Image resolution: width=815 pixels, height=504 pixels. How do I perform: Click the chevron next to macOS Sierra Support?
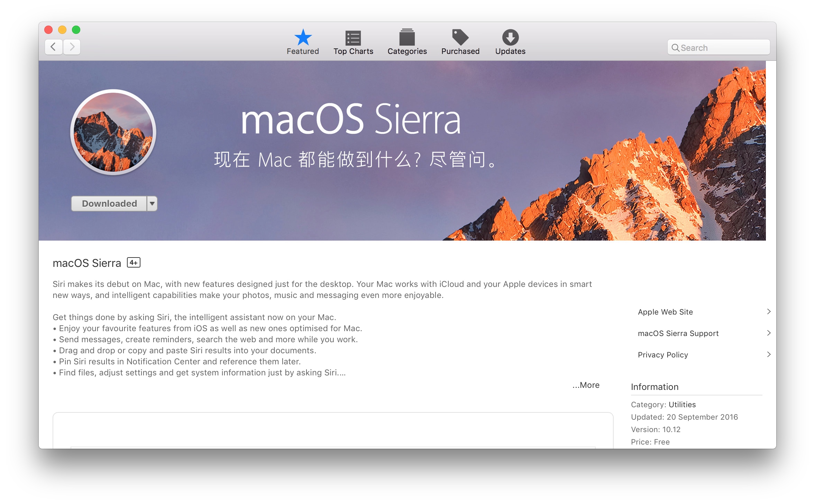[x=769, y=333]
